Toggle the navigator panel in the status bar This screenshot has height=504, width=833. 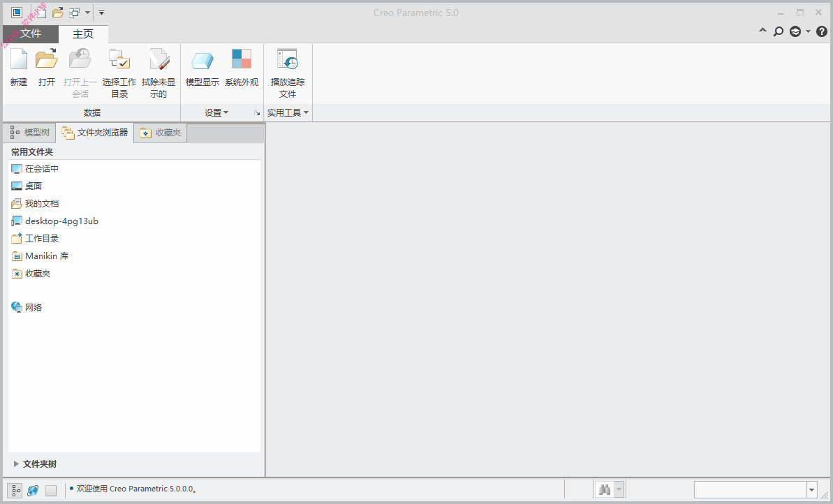click(16, 490)
